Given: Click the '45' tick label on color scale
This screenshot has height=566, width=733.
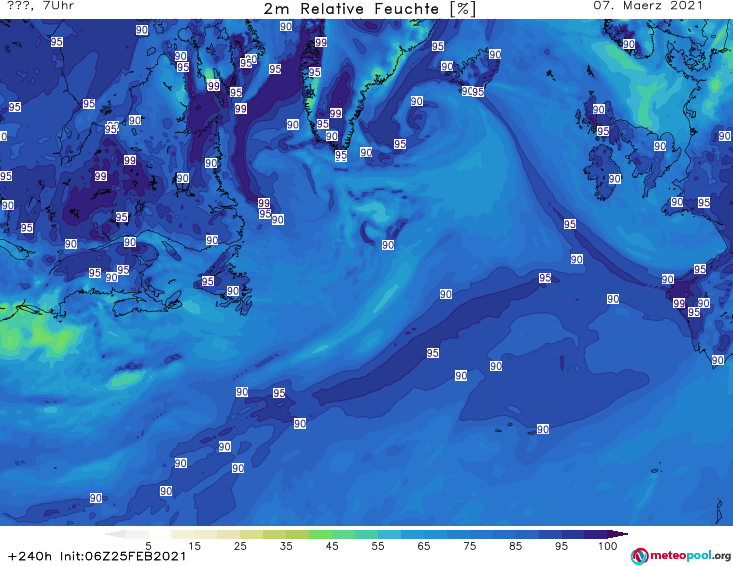Looking at the screenshot, I should (332, 546).
